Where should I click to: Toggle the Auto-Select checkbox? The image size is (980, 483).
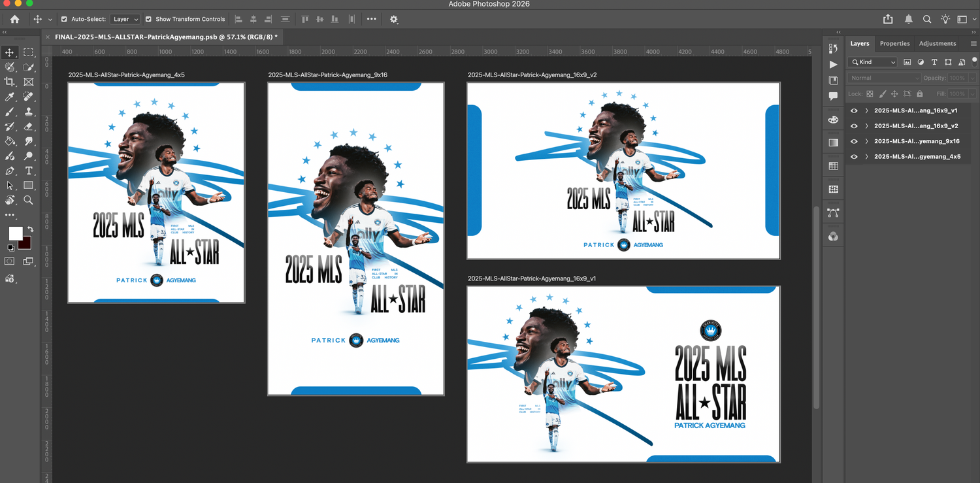point(64,20)
